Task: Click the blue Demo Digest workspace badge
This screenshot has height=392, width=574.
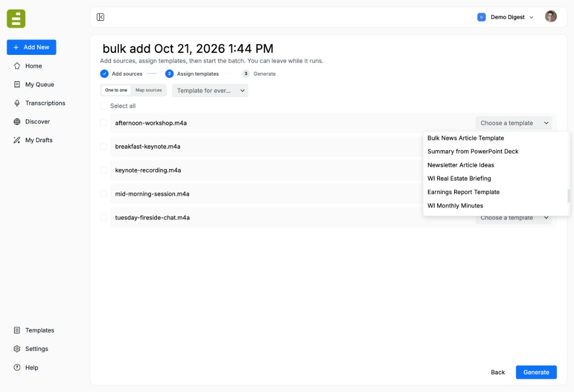Action: (482, 17)
